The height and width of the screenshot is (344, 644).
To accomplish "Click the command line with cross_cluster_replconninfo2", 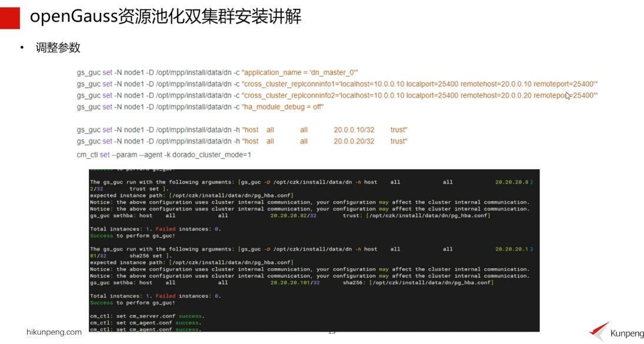I will (x=337, y=96).
